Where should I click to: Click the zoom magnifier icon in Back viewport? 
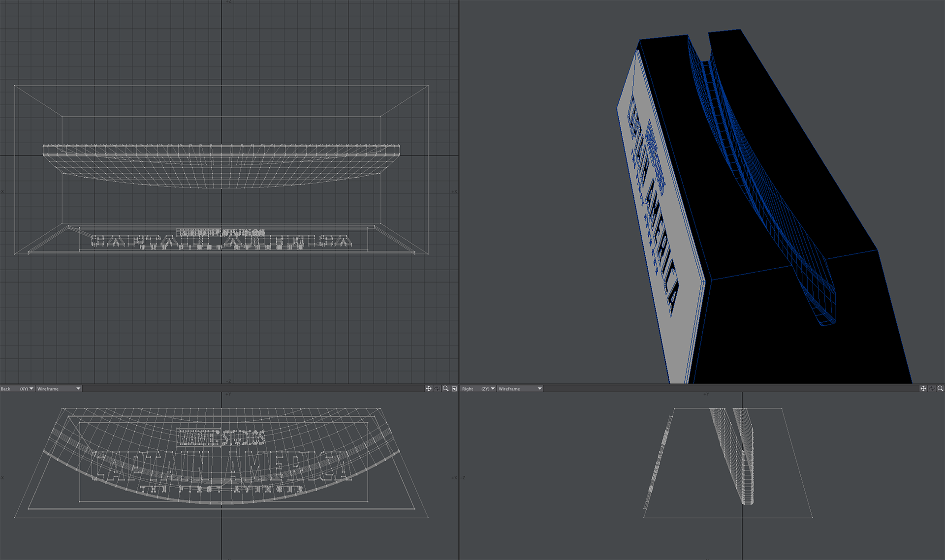445,389
